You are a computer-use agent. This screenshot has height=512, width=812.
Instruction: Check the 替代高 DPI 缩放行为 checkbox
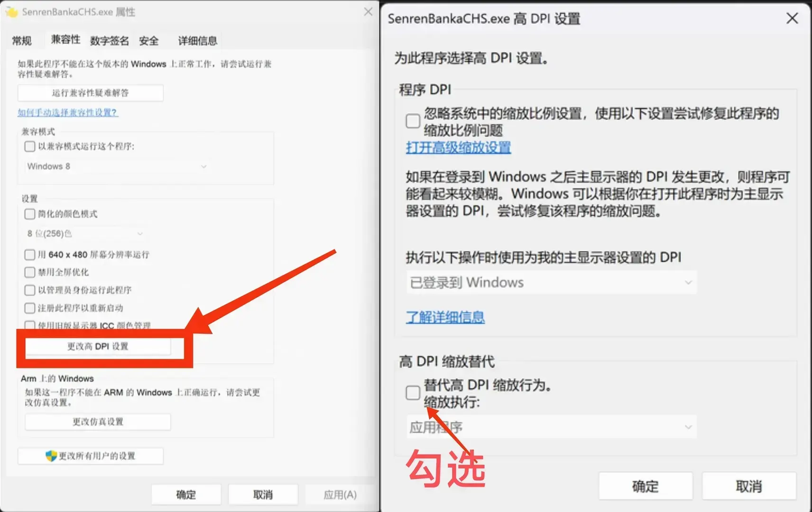(x=413, y=393)
